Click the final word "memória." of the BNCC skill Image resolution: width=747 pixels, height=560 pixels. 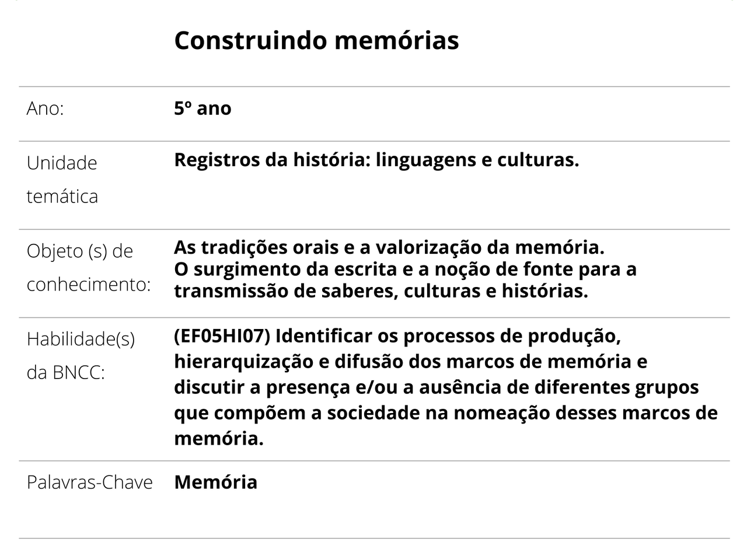pyautogui.click(x=219, y=439)
